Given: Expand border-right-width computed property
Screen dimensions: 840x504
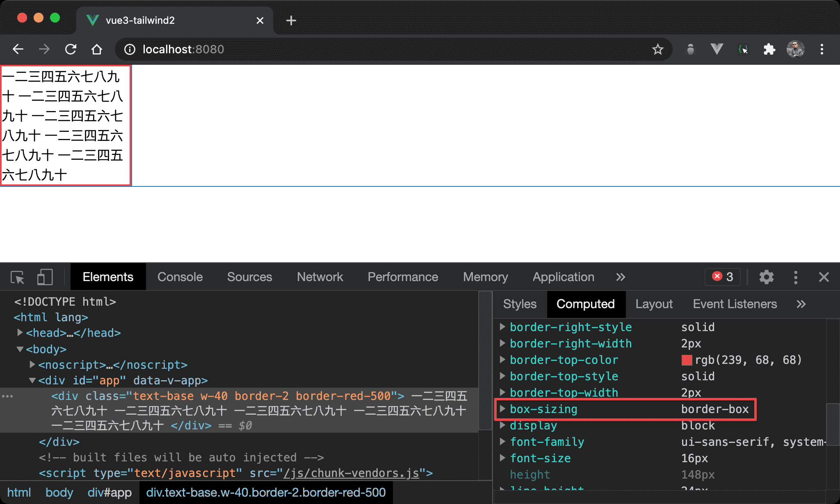Looking at the screenshot, I should (502, 343).
